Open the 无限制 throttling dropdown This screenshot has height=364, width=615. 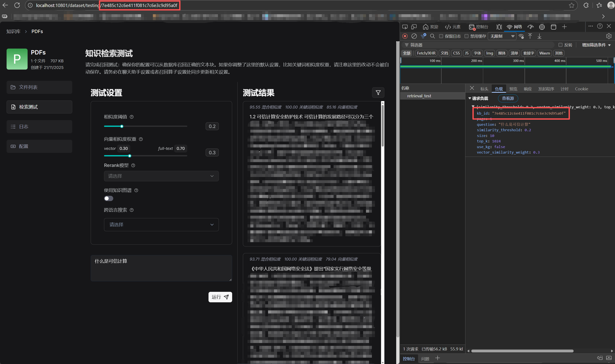click(502, 36)
